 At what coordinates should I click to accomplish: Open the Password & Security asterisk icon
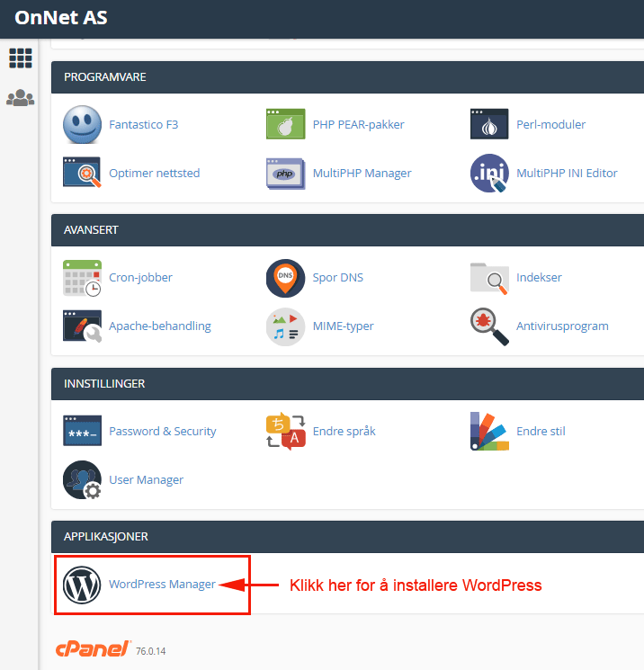(x=82, y=431)
